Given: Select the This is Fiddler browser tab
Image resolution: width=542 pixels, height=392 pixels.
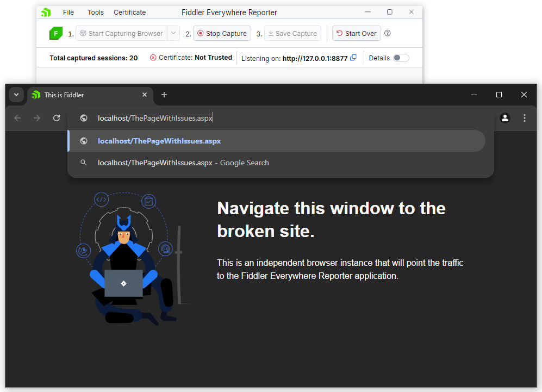Looking at the screenshot, I should 90,95.
